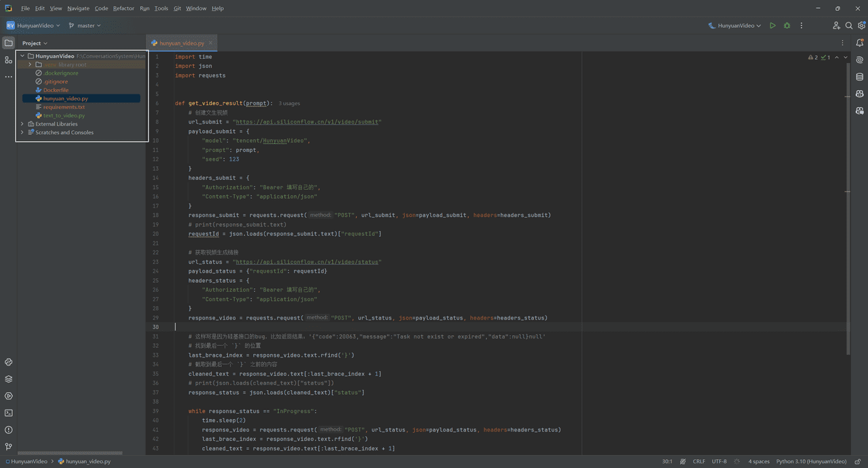868x468 pixels.
Task: Open the api.siliconflow.cn video submit URL
Action: [x=308, y=122]
